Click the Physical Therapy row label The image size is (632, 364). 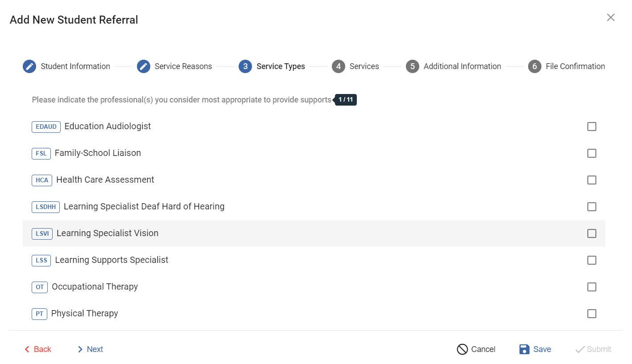pyautogui.click(x=84, y=314)
